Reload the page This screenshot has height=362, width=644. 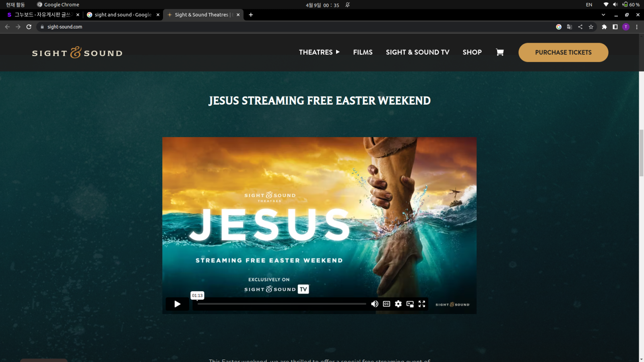click(x=29, y=27)
